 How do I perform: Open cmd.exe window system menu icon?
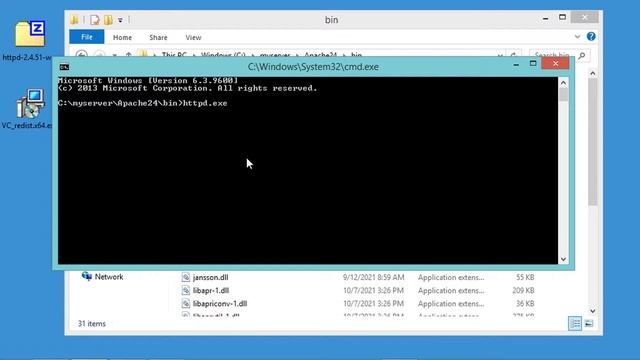coord(64,67)
